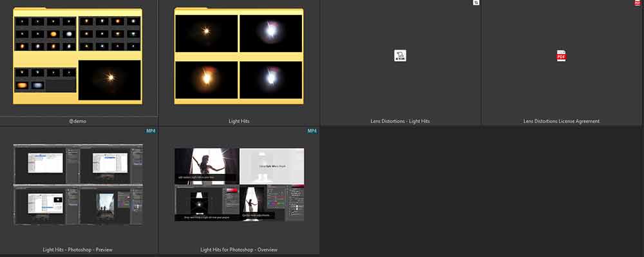Click "Lens Distortions License Agreement" file name
Viewport: 644px width, 257px height.
point(562,121)
